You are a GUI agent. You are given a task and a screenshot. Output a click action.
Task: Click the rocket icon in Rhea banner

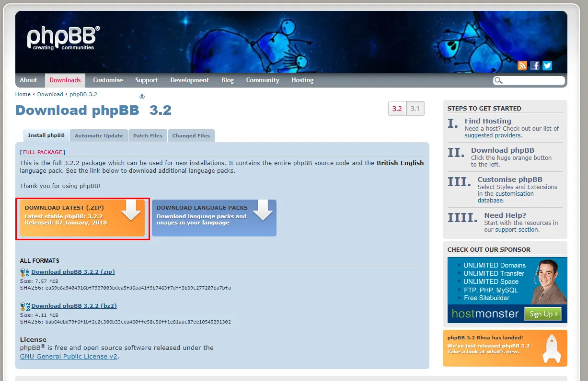(552, 348)
